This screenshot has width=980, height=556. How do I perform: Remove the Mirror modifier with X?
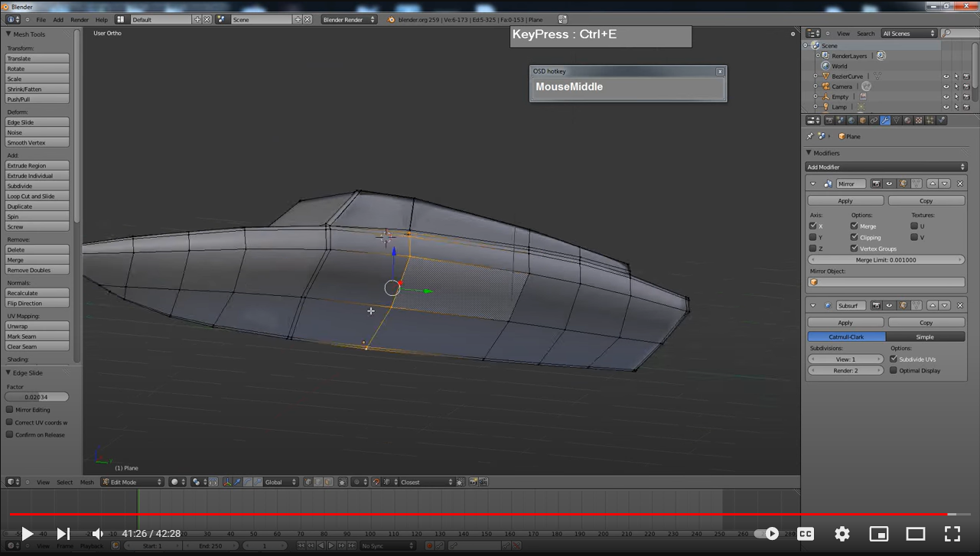[960, 184]
